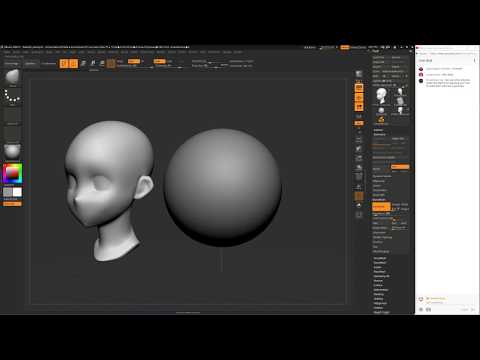Image resolution: width=480 pixels, height=360 pixels.
Task: Expand the ArrayMesh section
Action: pyautogui.click(x=380, y=258)
